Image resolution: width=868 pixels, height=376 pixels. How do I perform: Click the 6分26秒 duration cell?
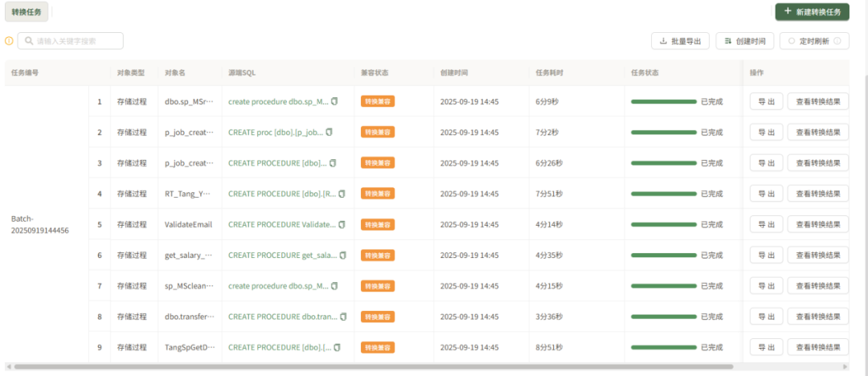[x=549, y=163]
